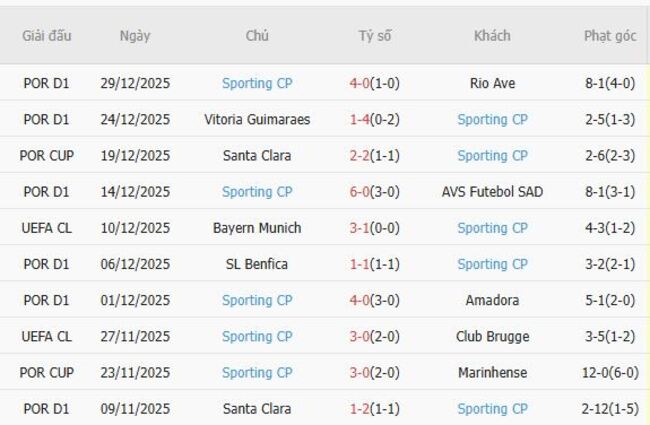The image size is (650, 425).
Task: Click the "Giải đấu" column header
Action: 47,36
